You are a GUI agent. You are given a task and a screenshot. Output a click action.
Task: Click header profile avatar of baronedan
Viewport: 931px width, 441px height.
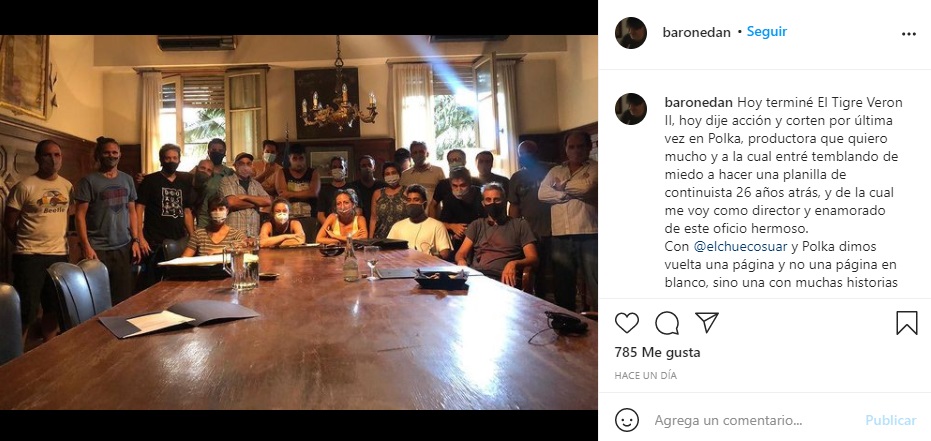click(x=631, y=33)
